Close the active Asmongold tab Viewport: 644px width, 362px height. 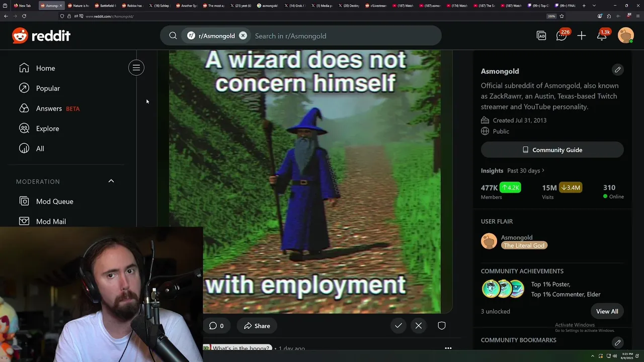(x=61, y=6)
